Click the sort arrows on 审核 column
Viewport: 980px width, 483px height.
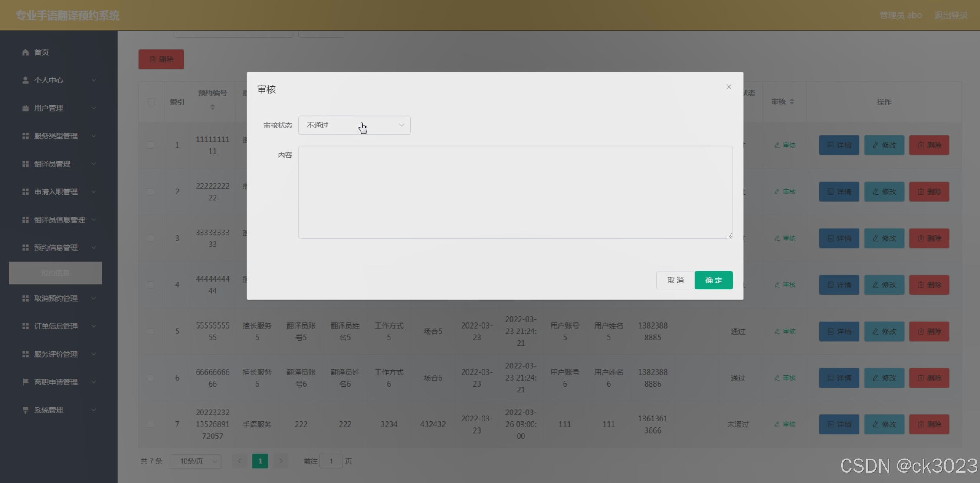(792, 102)
